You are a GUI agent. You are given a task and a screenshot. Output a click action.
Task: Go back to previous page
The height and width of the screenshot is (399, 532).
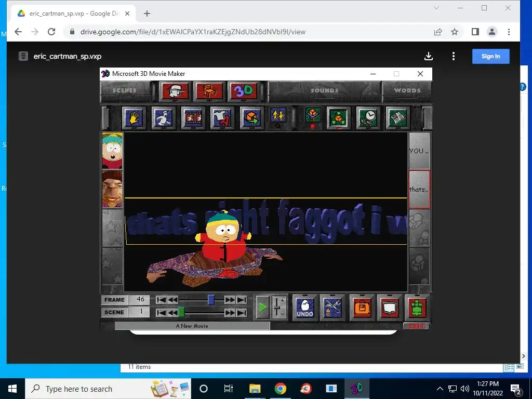(x=18, y=32)
